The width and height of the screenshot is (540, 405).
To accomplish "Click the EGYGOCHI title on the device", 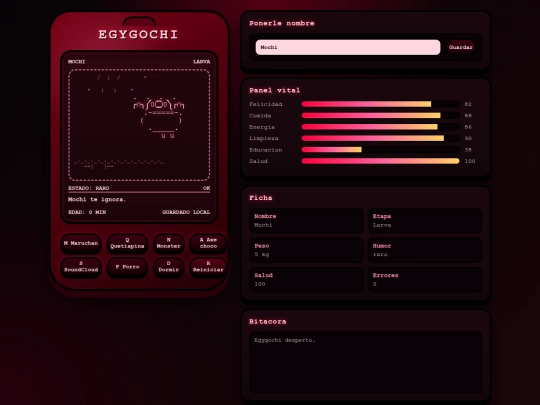I will pos(138,34).
